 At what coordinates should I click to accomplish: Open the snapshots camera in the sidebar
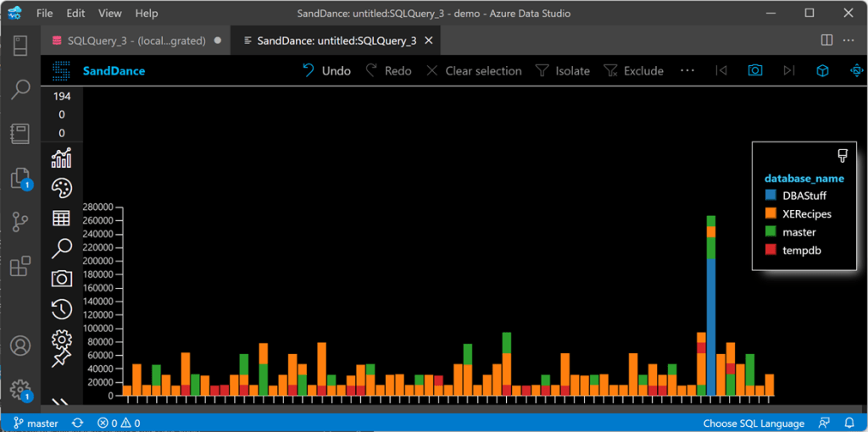pyautogui.click(x=61, y=279)
